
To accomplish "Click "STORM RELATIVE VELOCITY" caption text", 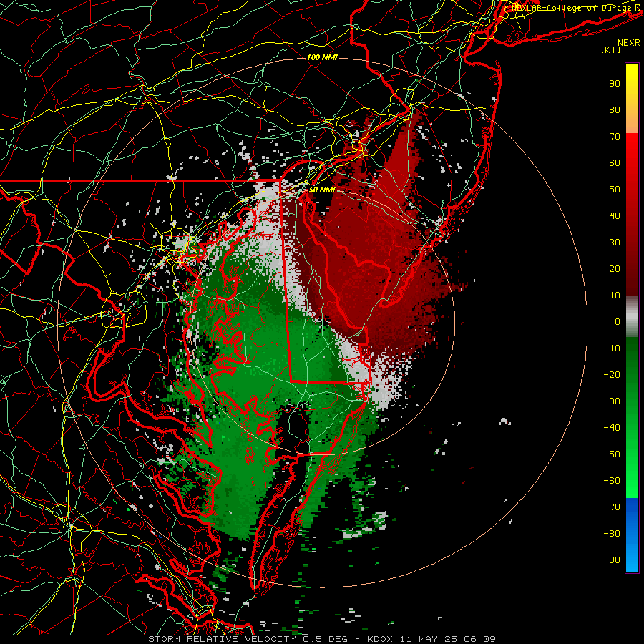I will 222,639.
